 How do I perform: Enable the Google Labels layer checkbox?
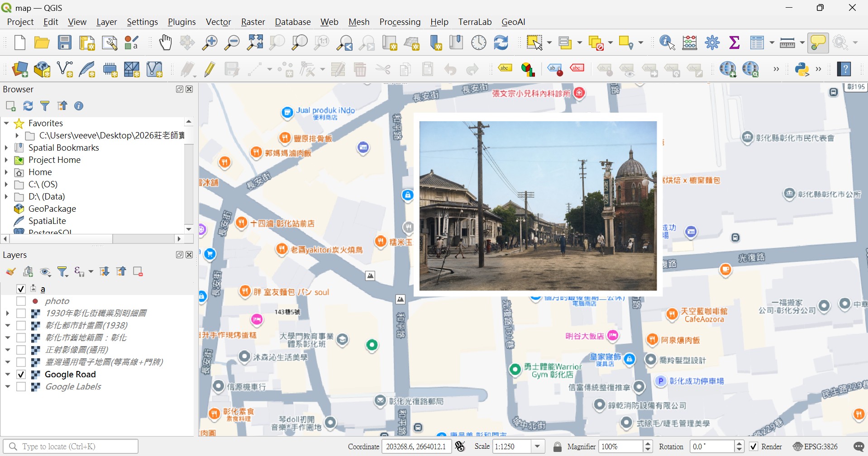(21, 386)
